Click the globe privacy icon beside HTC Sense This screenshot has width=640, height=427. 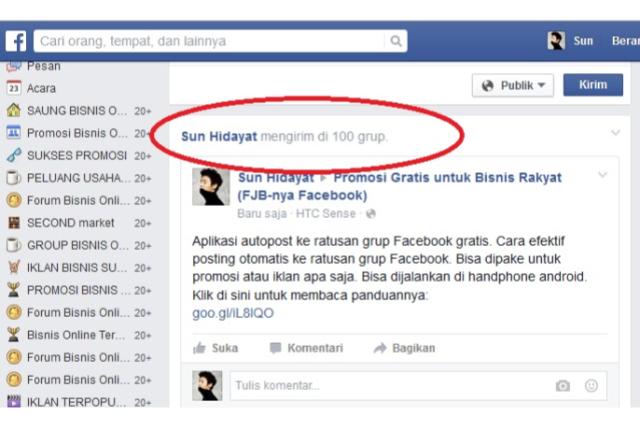click(x=371, y=214)
